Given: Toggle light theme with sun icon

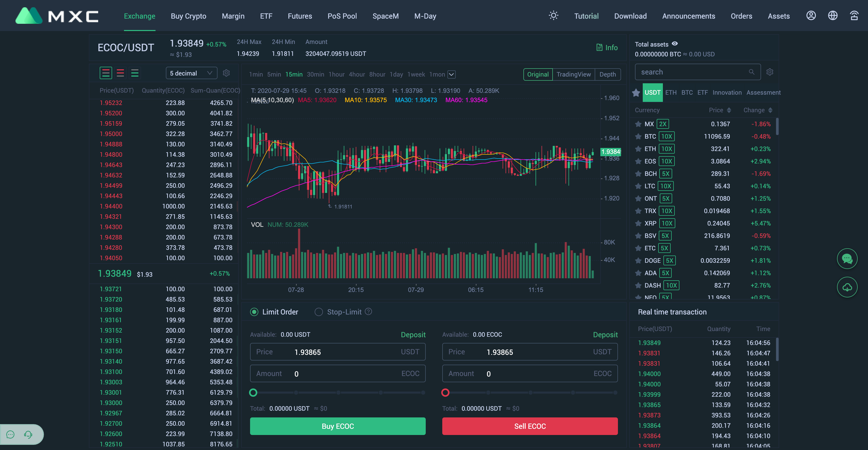Looking at the screenshot, I should click(x=553, y=16).
